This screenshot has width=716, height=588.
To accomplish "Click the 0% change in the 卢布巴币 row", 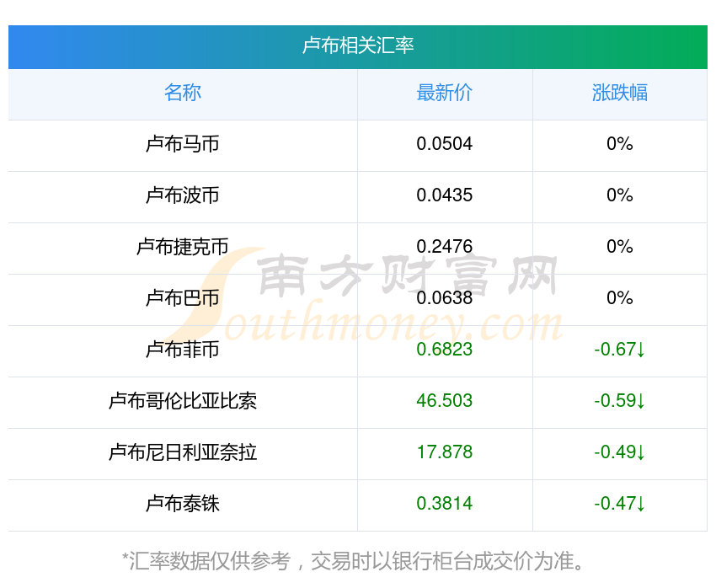I will pyautogui.click(x=620, y=298).
